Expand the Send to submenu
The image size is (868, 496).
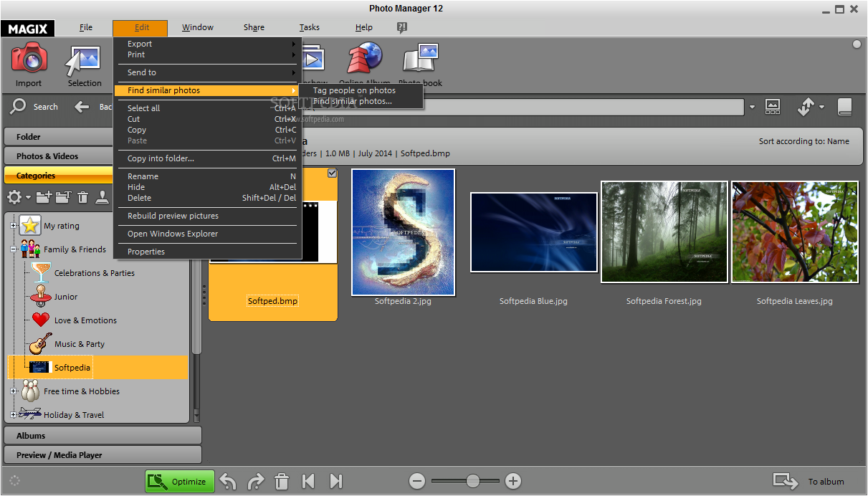pyautogui.click(x=207, y=72)
